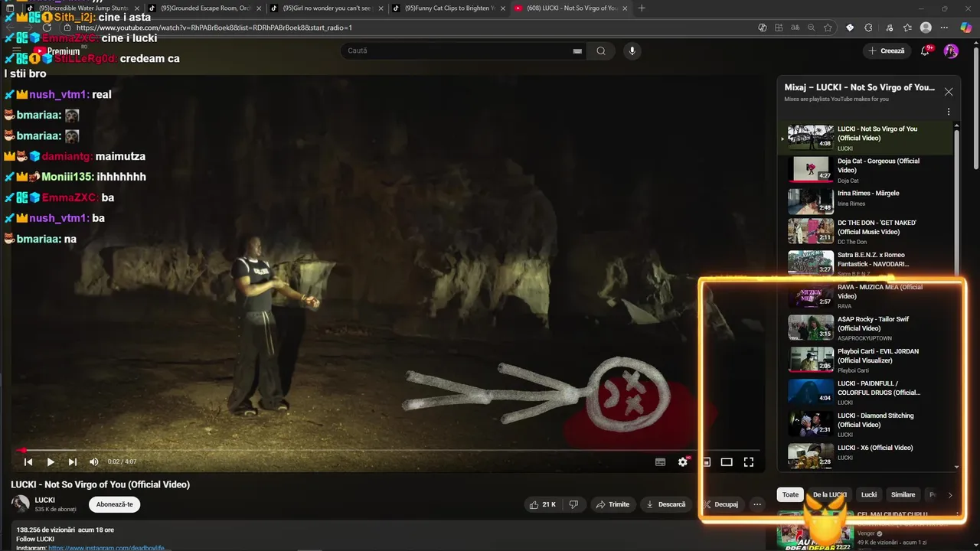
Task: Open the Instagram deadboylife link
Action: point(108,548)
